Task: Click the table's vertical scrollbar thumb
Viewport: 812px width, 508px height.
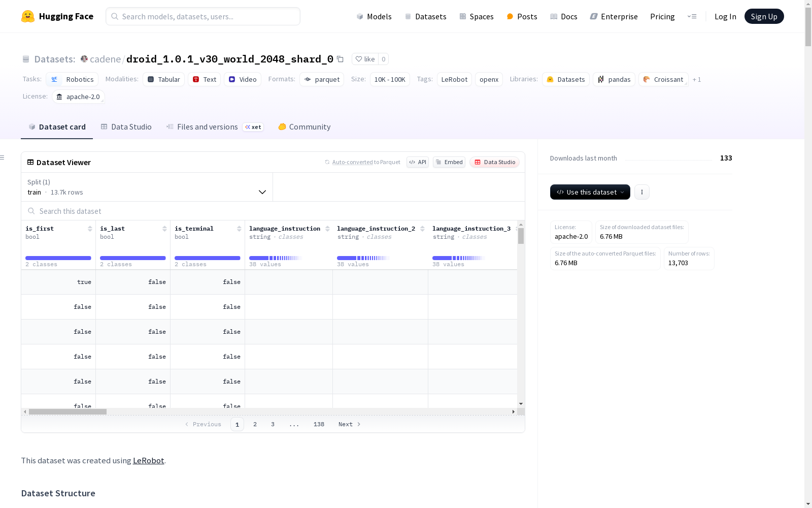Action: [521, 236]
